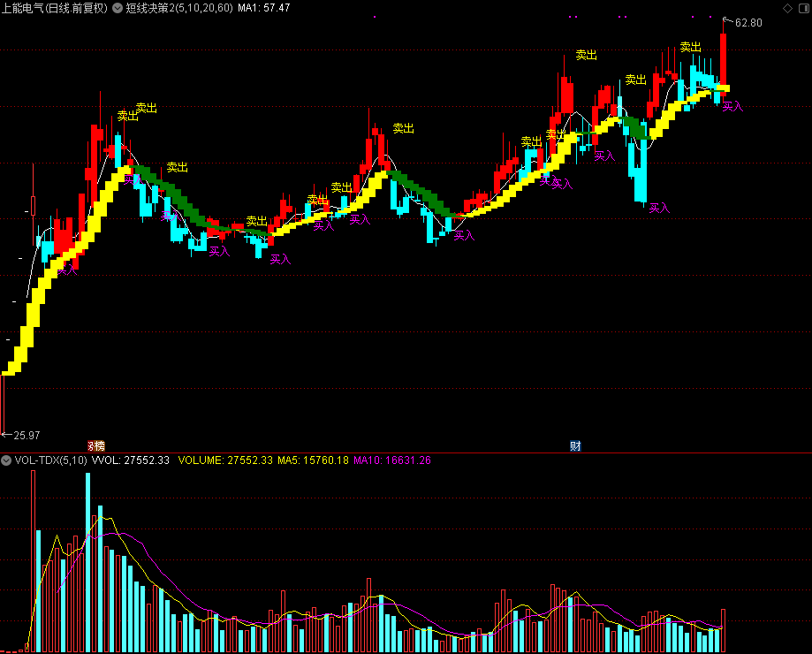812x654 pixels.
Task: Click the 买入 signal beside the latest candle
Action: point(732,107)
